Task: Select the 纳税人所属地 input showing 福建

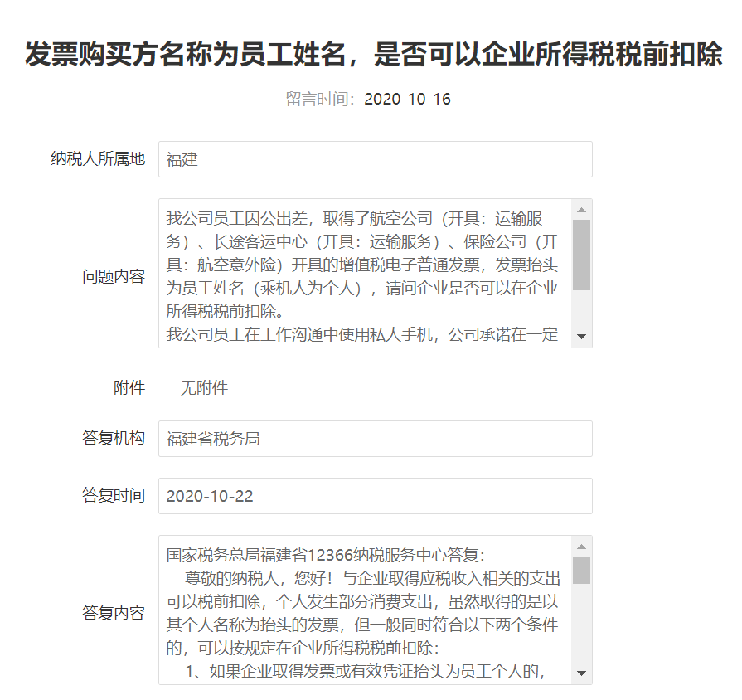Action: [x=373, y=159]
